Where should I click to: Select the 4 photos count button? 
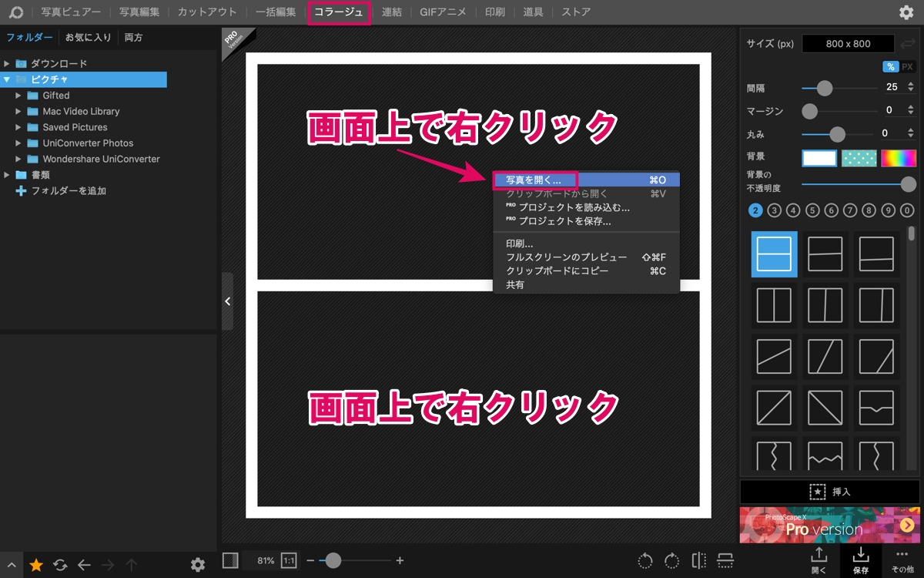(x=794, y=210)
